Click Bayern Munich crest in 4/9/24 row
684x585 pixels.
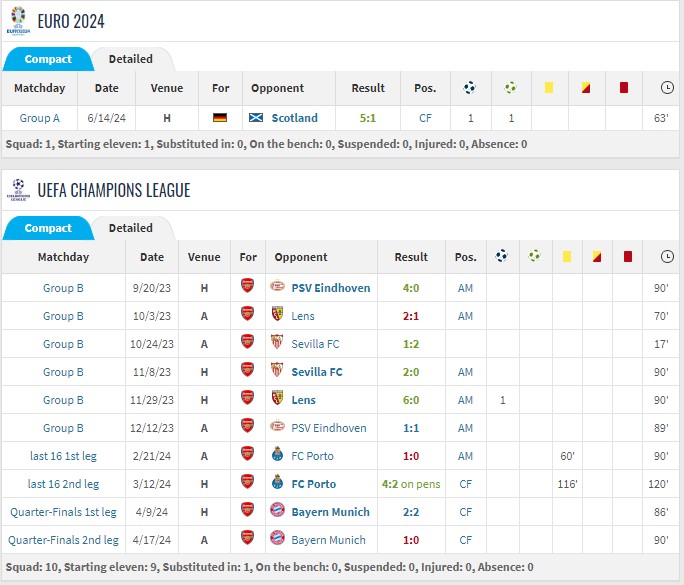277,510
